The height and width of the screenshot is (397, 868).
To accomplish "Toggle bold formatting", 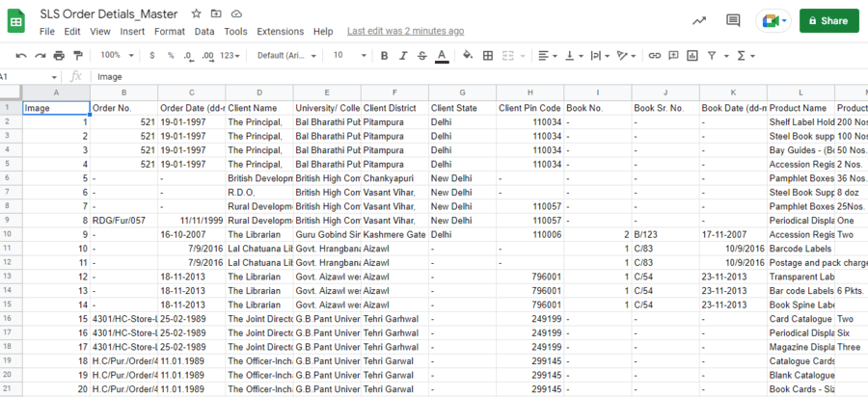I will click(385, 55).
